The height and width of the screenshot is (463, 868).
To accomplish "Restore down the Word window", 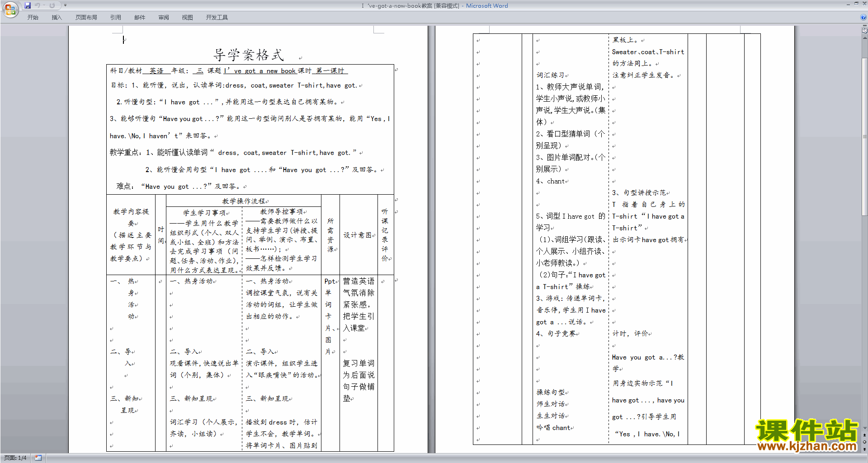I will [856, 4].
